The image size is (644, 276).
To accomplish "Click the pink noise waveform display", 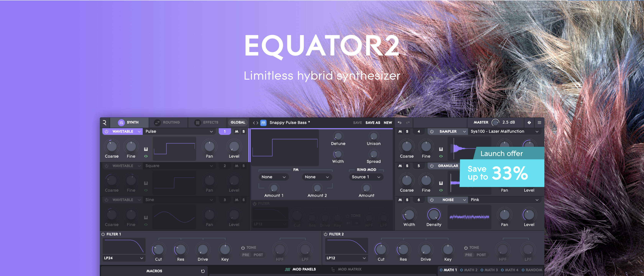I will coord(469,217).
